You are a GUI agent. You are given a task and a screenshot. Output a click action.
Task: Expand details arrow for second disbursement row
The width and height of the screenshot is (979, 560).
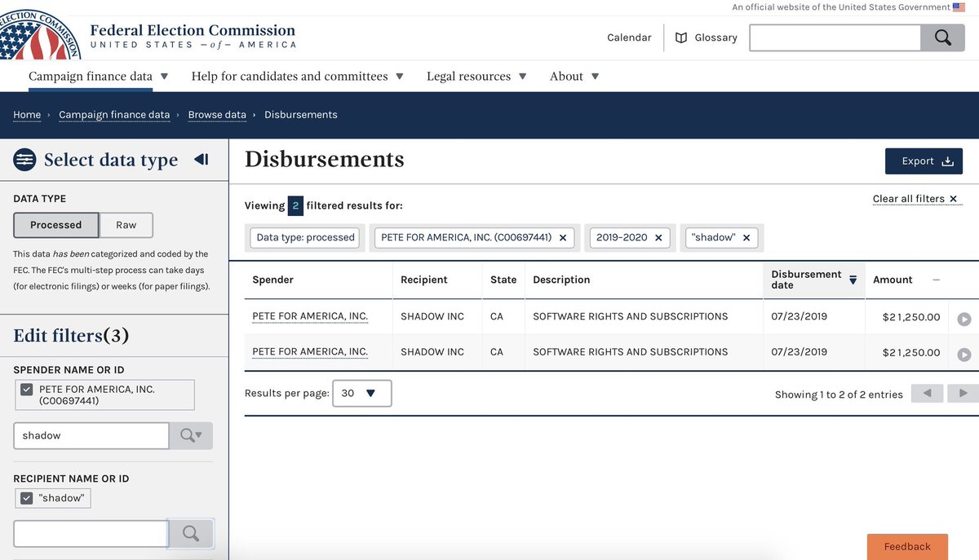[x=964, y=355]
